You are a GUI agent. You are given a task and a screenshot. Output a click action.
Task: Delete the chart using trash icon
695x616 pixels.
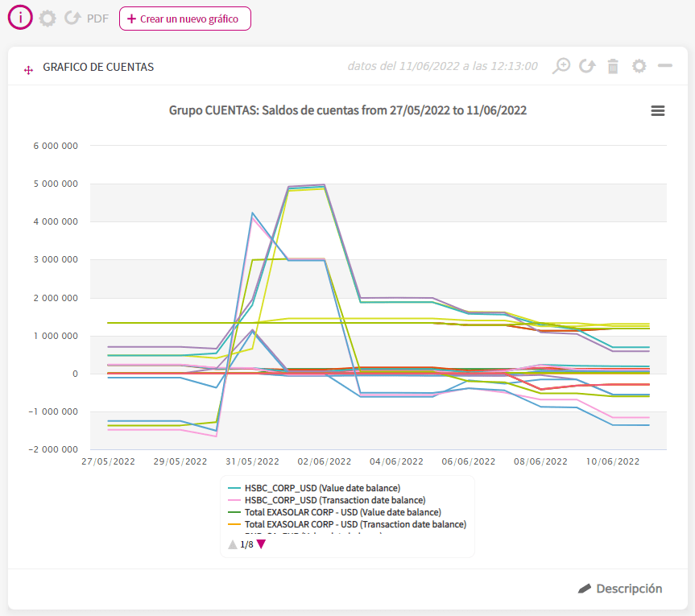point(613,67)
